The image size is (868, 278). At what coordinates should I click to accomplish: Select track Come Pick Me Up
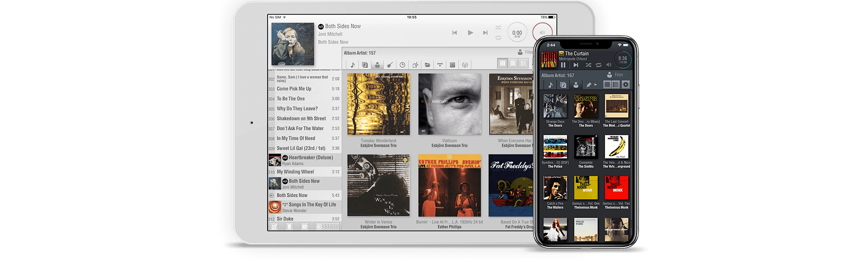coord(304,89)
